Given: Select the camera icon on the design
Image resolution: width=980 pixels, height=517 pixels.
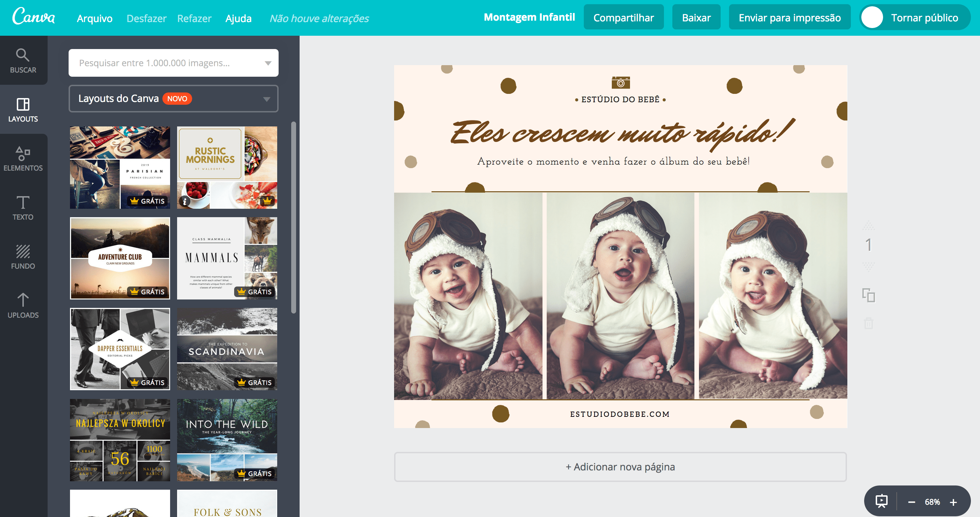Looking at the screenshot, I should 621,82.
